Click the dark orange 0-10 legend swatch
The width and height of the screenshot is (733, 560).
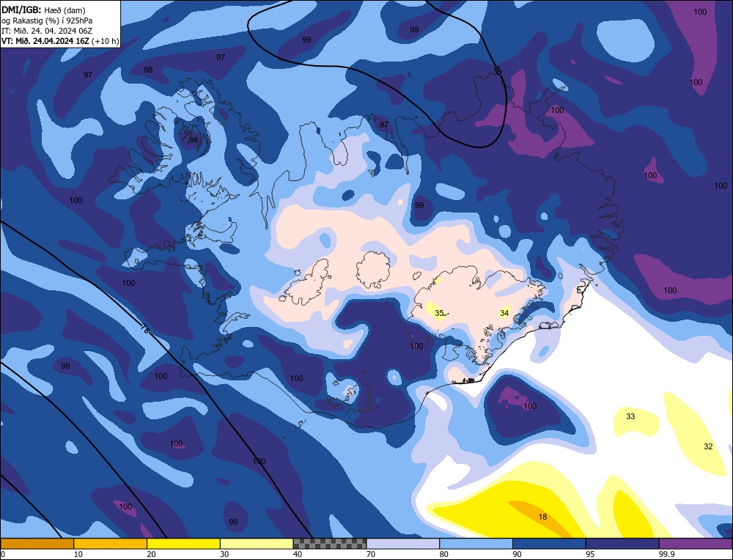(x=37, y=544)
